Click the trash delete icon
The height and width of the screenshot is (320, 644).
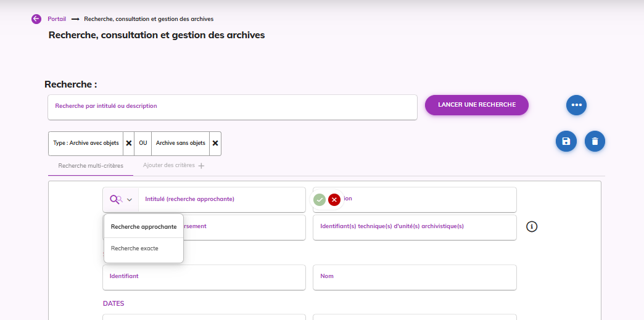click(x=595, y=141)
